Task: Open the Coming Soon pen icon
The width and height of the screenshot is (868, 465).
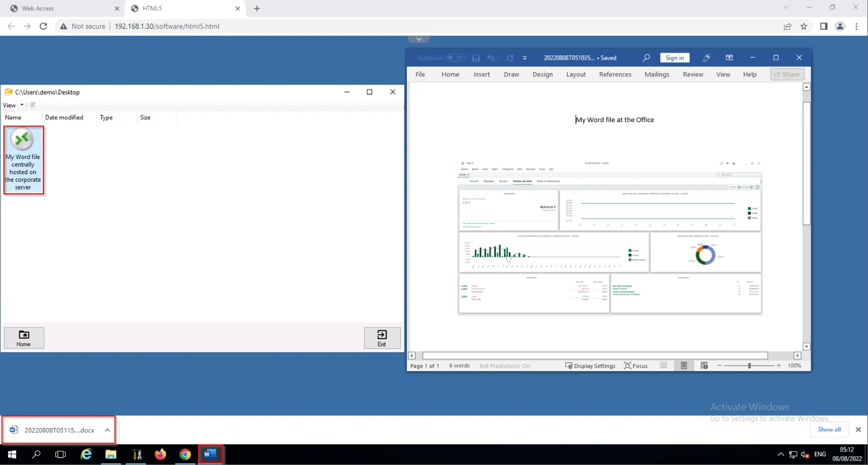Action: 706,58
